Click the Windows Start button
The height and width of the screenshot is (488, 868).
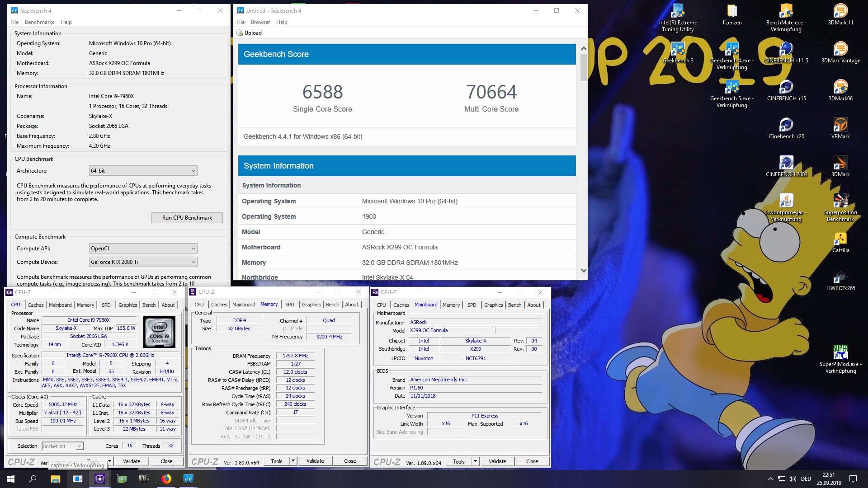click(x=11, y=479)
